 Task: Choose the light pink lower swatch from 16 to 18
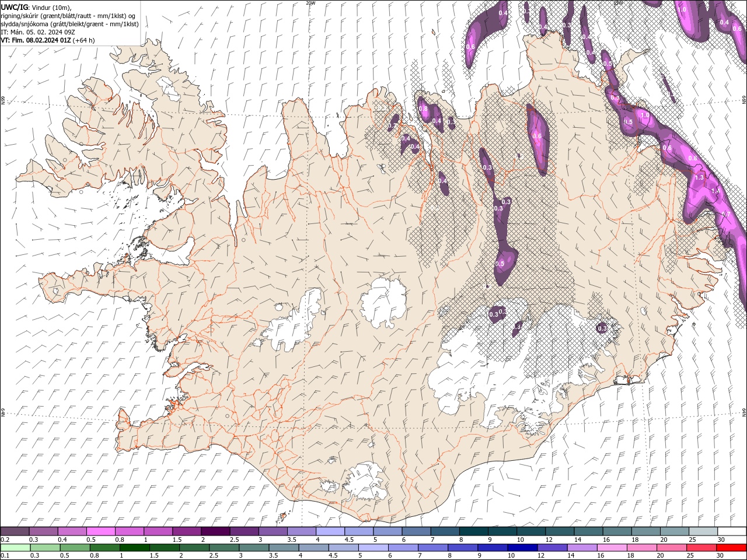click(x=611, y=548)
